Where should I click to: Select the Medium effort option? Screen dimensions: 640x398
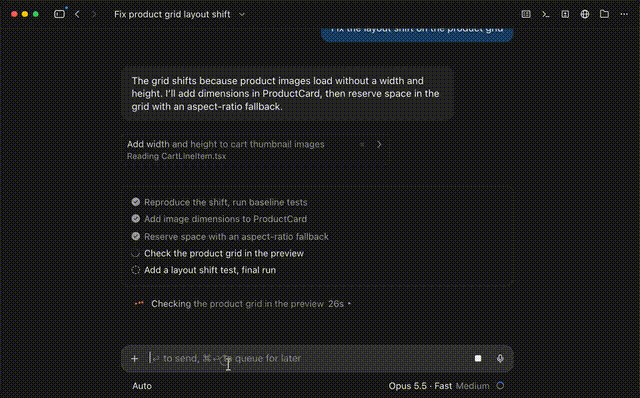[472, 386]
